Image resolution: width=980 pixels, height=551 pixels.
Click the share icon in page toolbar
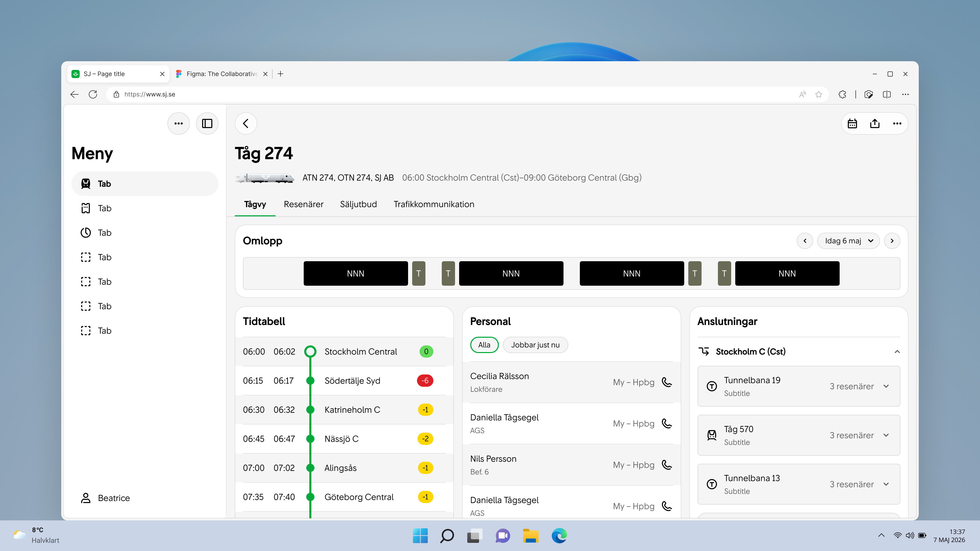point(875,123)
